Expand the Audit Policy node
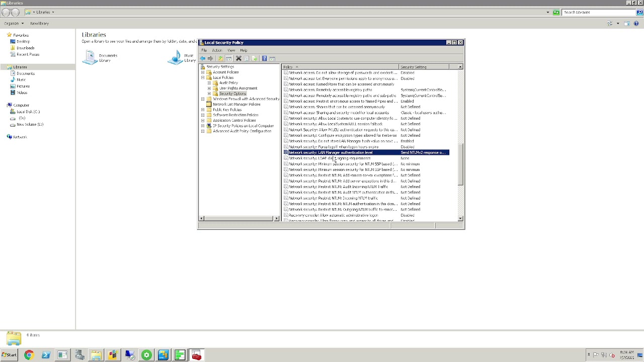 pyautogui.click(x=209, y=83)
